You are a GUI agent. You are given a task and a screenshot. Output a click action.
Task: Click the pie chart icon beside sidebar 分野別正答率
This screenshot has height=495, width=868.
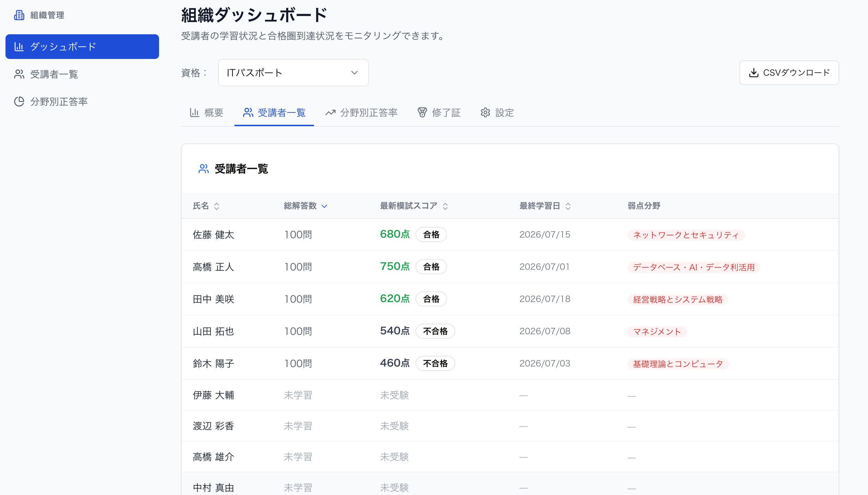19,101
